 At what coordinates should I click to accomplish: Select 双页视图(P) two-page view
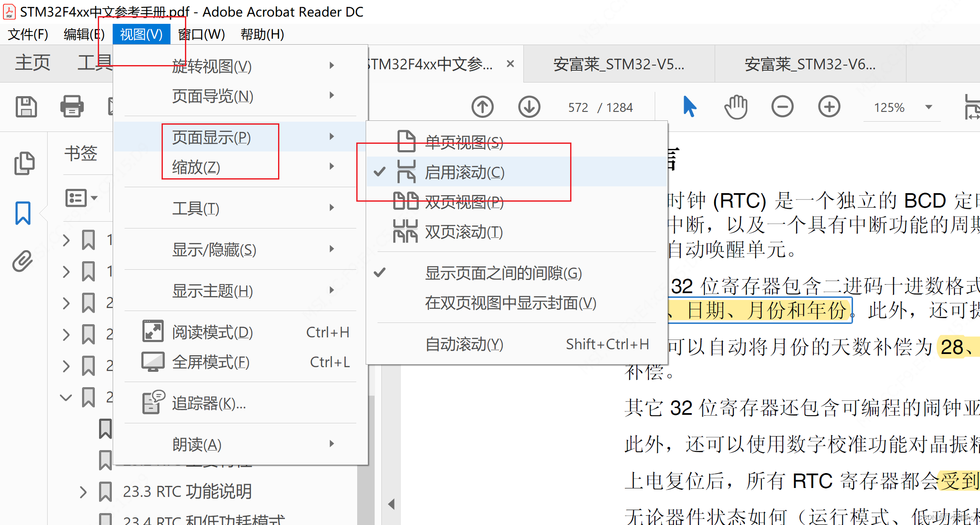[517, 202]
